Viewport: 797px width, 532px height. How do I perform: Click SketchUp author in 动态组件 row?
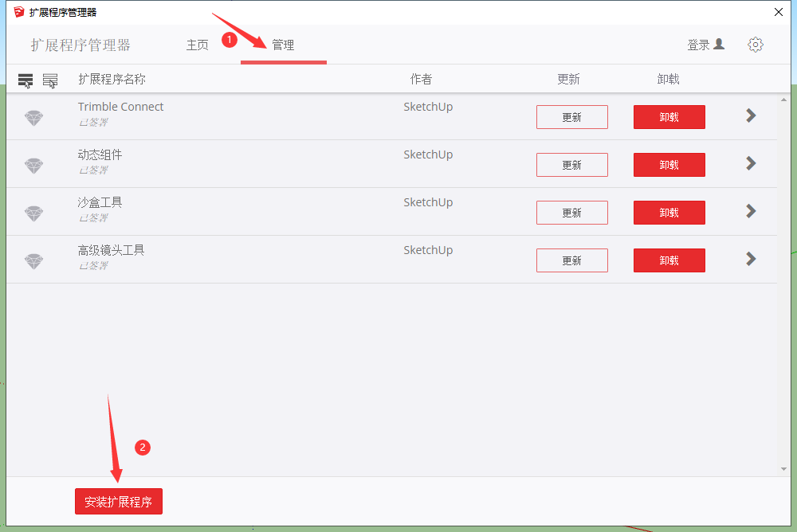[428, 155]
